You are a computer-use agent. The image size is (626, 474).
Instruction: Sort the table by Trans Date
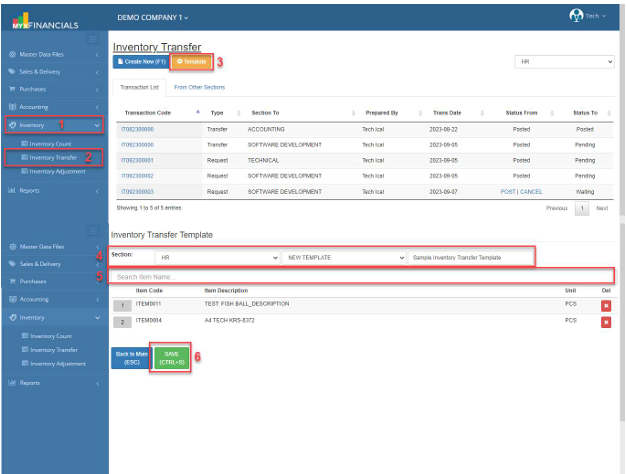pos(445,113)
